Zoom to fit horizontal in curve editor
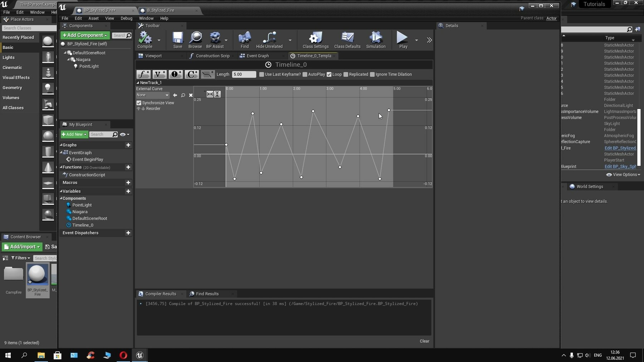Viewport: 644px width, 362px height. coord(210,94)
